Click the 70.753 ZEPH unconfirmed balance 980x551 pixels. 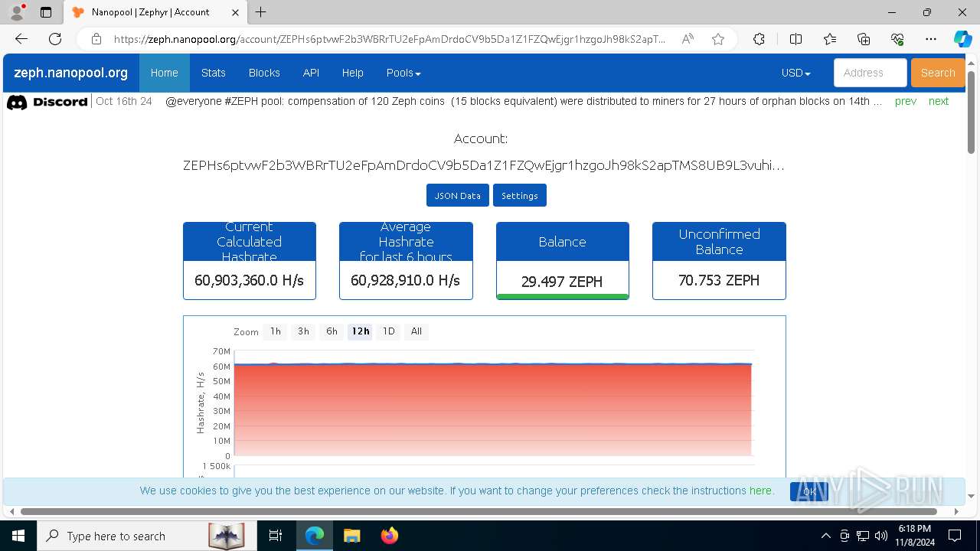click(719, 280)
